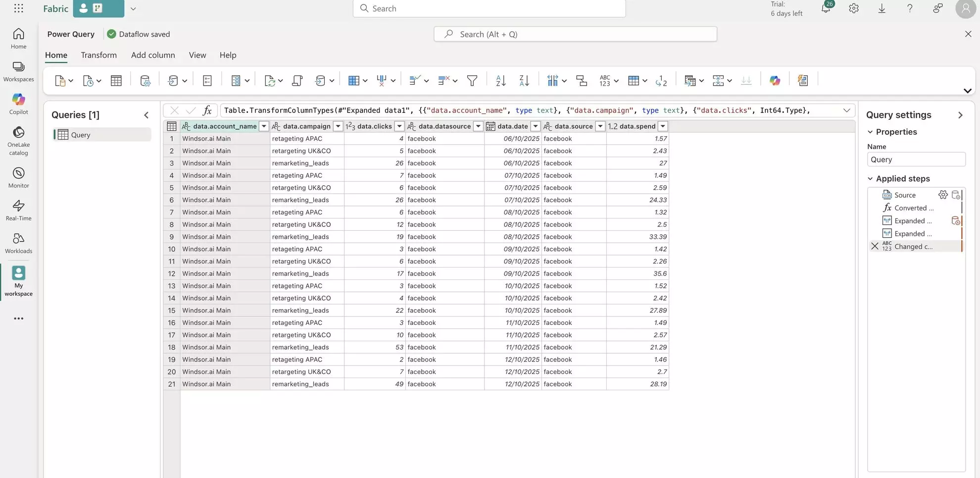This screenshot has width=980, height=478.
Task: Expand the formula bar with its chevron
Action: [x=847, y=110]
